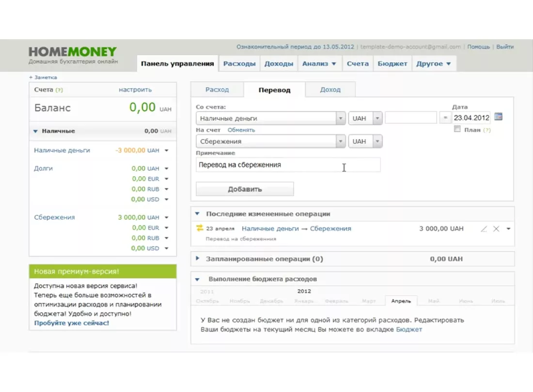Click the date field 23.04.2012
Screen dimensions: 533x392
click(x=471, y=118)
